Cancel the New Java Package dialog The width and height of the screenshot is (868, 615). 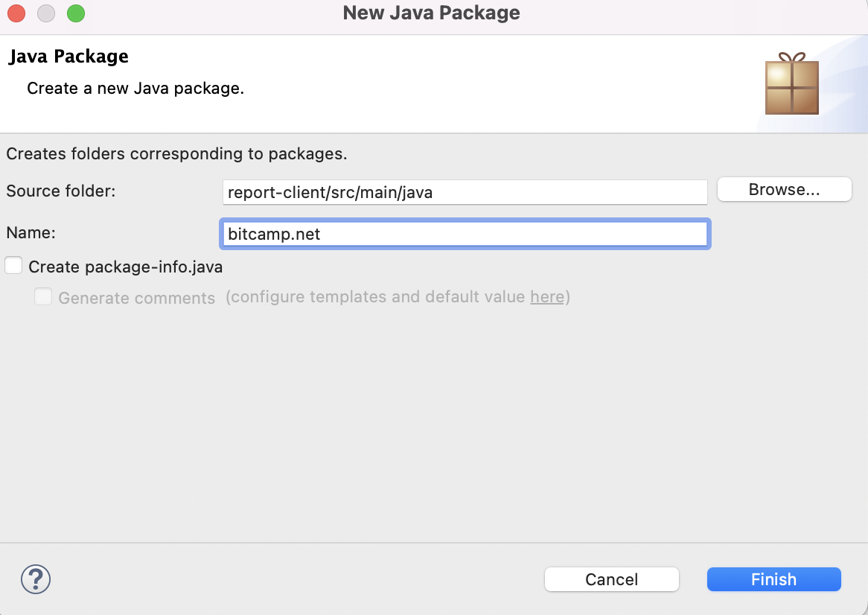pos(612,579)
